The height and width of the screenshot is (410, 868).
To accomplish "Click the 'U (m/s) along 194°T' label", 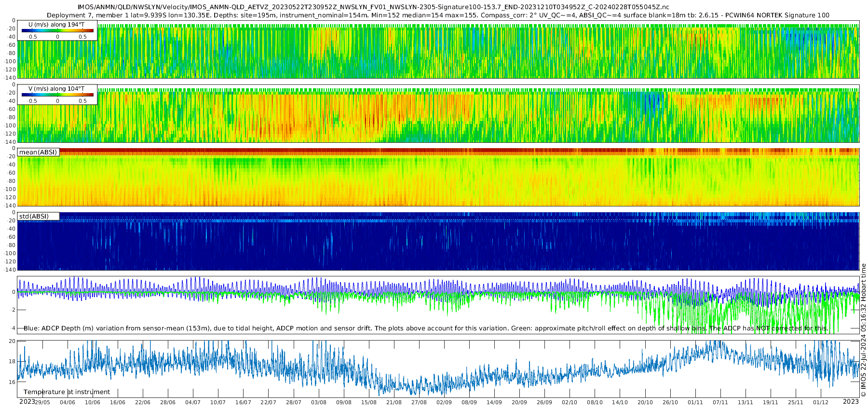I will (57, 24).
